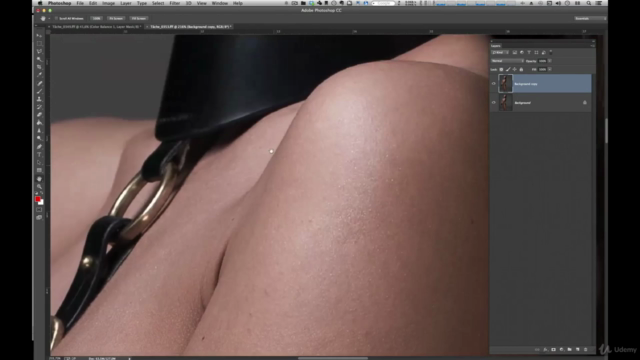
Task: Open the layer filter Kind dropdown
Action: coord(500,53)
